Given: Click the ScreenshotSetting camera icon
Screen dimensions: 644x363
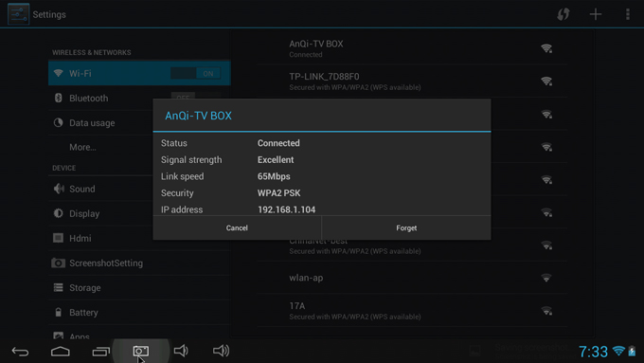Looking at the screenshot, I should (x=58, y=263).
